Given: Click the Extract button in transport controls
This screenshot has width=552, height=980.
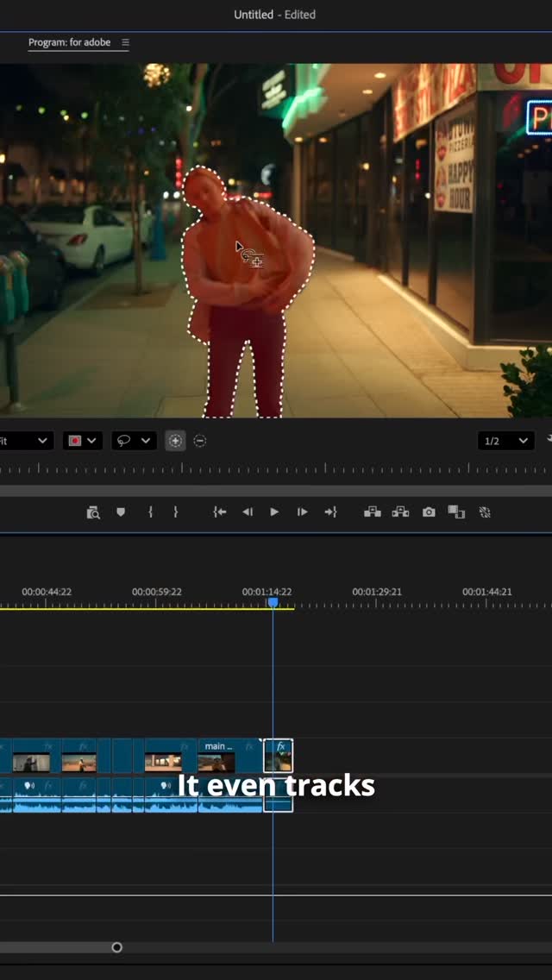Looking at the screenshot, I should coord(400,512).
